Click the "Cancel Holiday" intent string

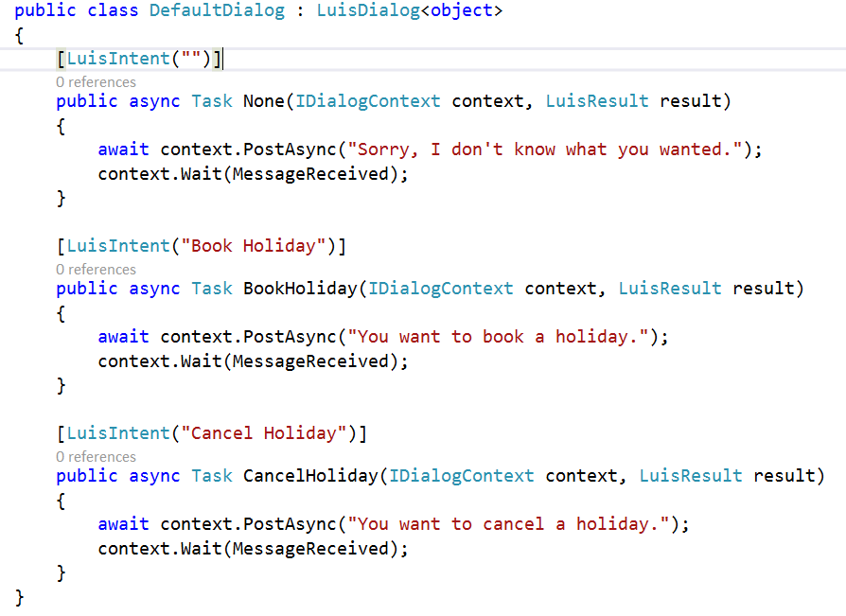[x=263, y=433]
